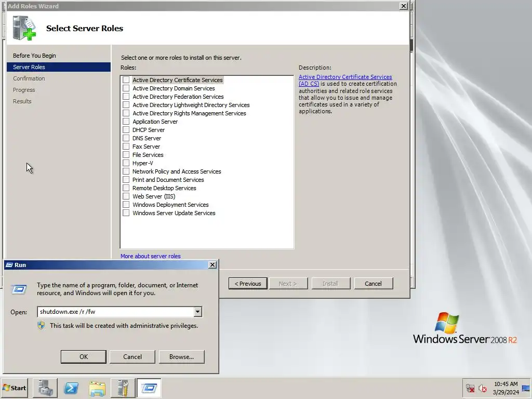Click Cancel in the Run dialog

[x=132, y=357]
